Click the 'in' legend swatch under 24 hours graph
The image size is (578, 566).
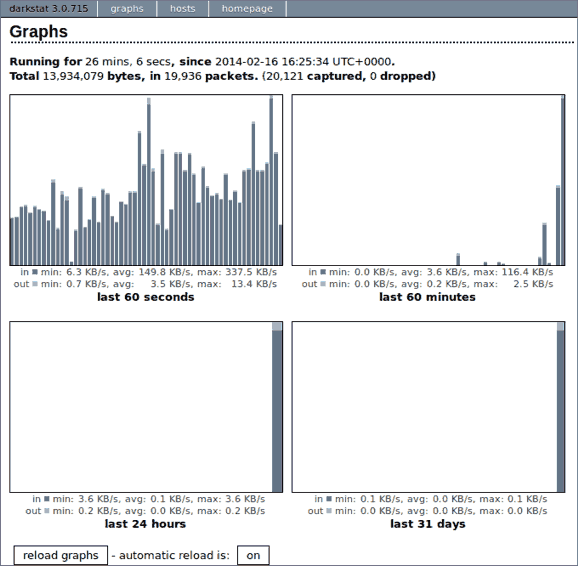pos(47,499)
